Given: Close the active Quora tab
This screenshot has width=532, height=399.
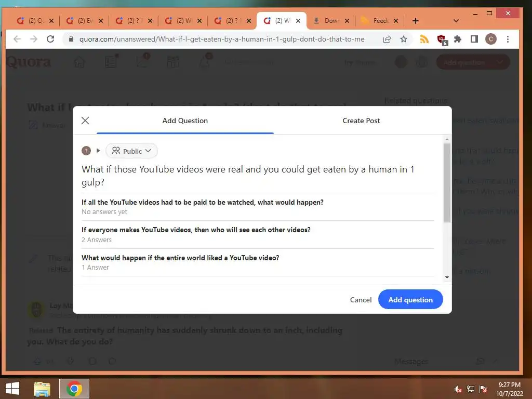Looking at the screenshot, I should 298,21.
